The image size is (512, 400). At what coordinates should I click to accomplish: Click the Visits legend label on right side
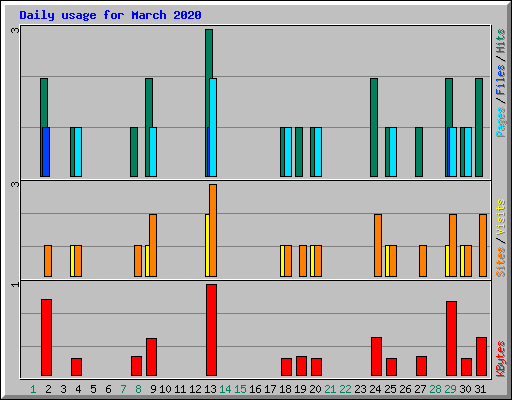(x=501, y=218)
